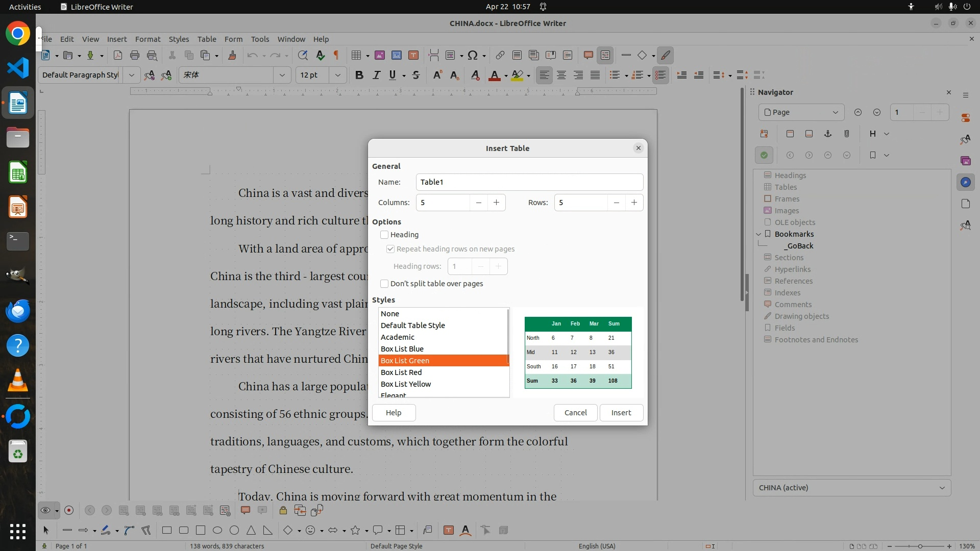Open the font size dropdown
Screen dimensions: 980x551
337,75
